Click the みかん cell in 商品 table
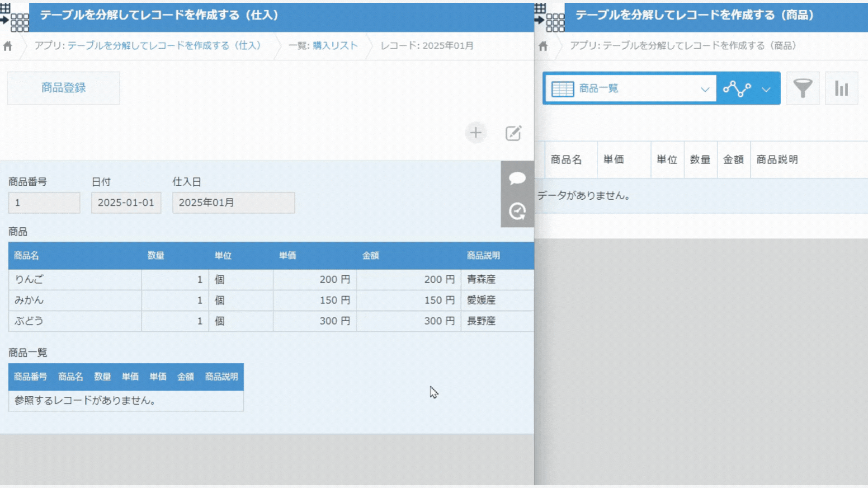The image size is (868, 488). (75, 300)
